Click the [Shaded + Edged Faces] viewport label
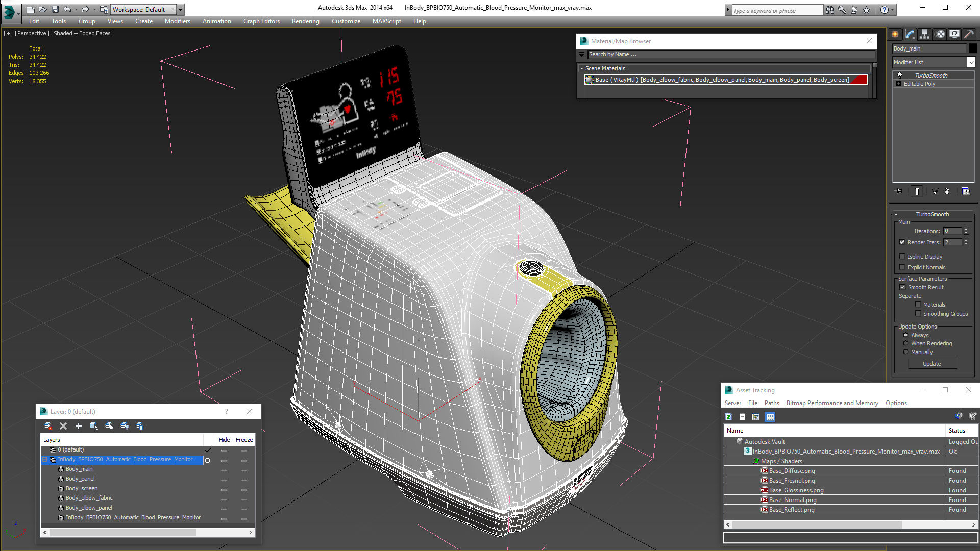The height and width of the screenshot is (551, 980). [82, 33]
